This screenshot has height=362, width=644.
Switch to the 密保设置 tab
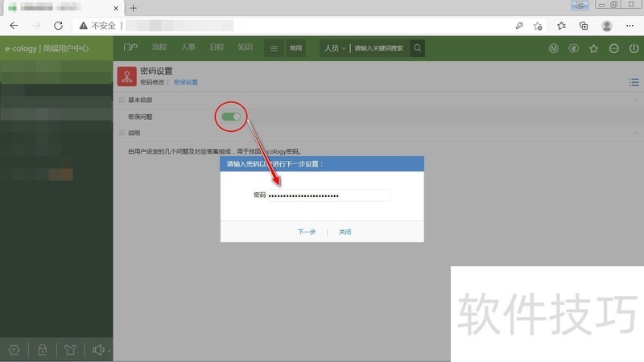click(x=186, y=82)
